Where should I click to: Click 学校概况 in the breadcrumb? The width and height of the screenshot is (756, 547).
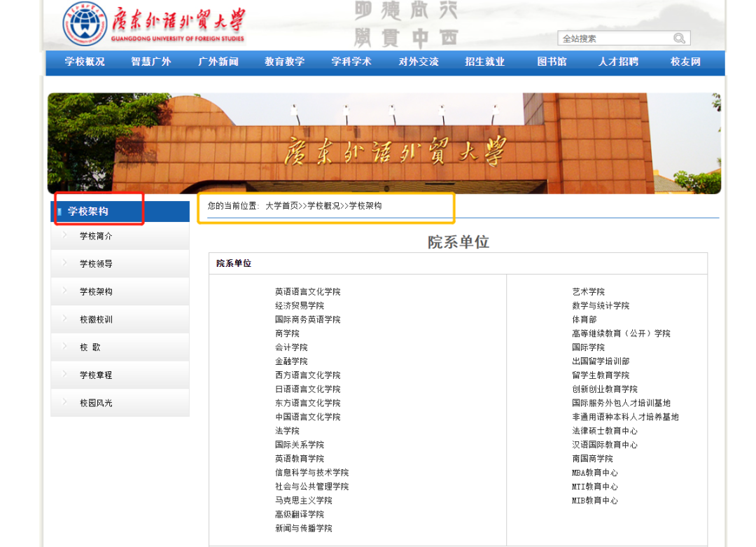[x=323, y=206]
